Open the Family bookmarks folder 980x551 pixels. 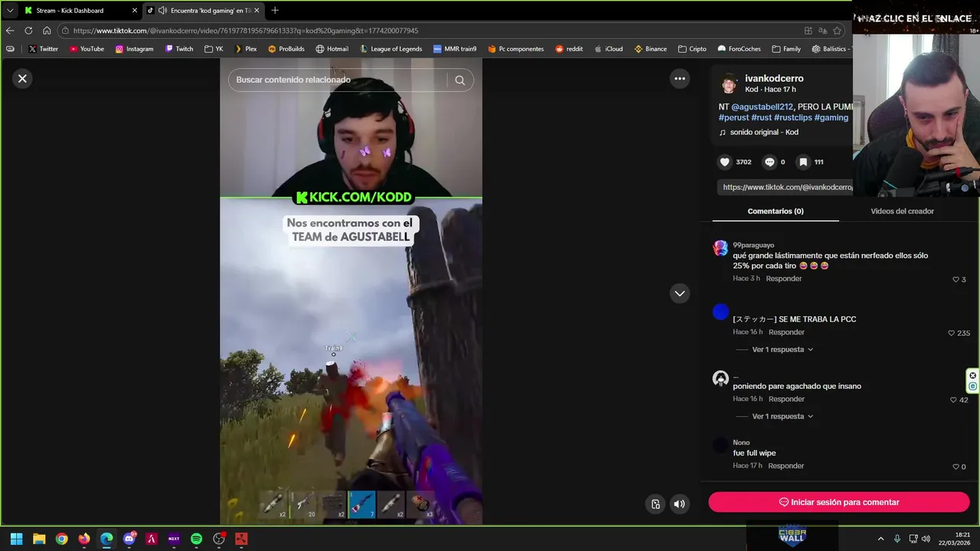[x=786, y=49]
